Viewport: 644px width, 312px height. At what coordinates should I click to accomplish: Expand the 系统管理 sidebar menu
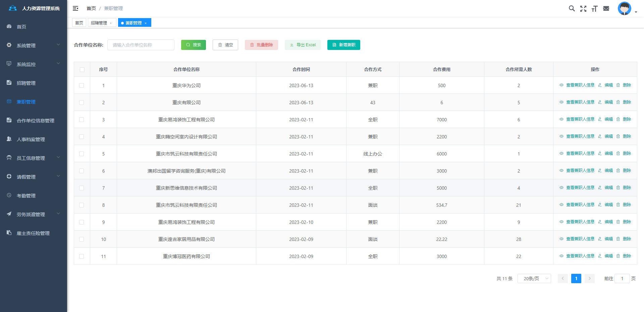pyautogui.click(x=34, y=45)
